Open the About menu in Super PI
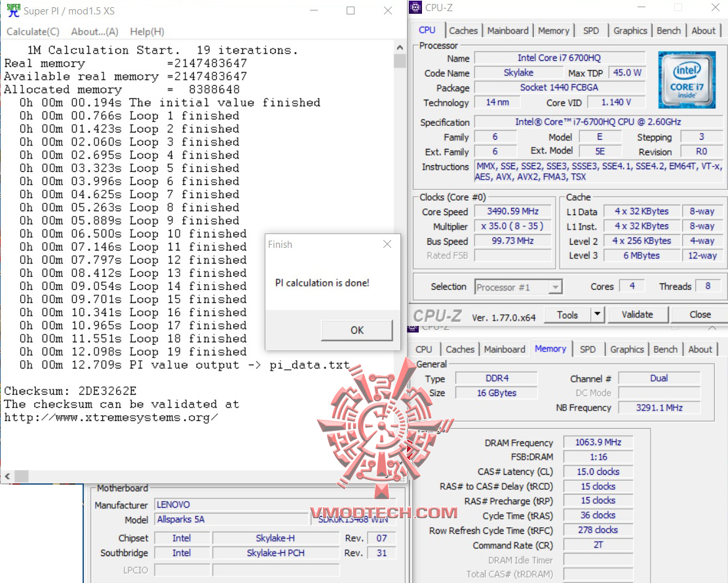728x583 pixels. pyautogui.click(x=95, y=31)
